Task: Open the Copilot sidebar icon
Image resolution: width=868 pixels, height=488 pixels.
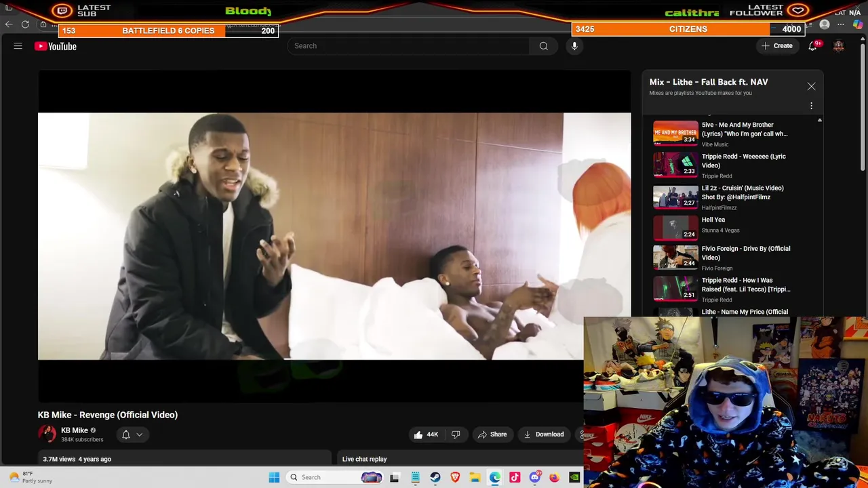Action: (858, 24)
